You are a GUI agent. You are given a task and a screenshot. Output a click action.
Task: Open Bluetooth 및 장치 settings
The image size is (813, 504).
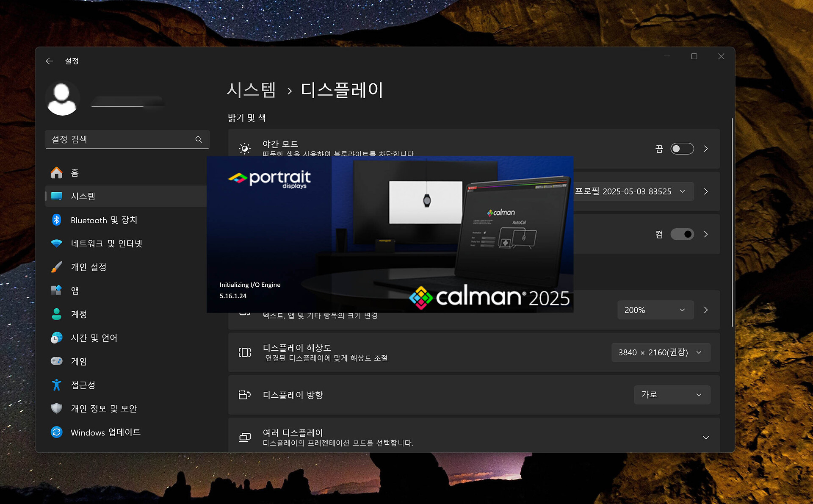(104, 220)
